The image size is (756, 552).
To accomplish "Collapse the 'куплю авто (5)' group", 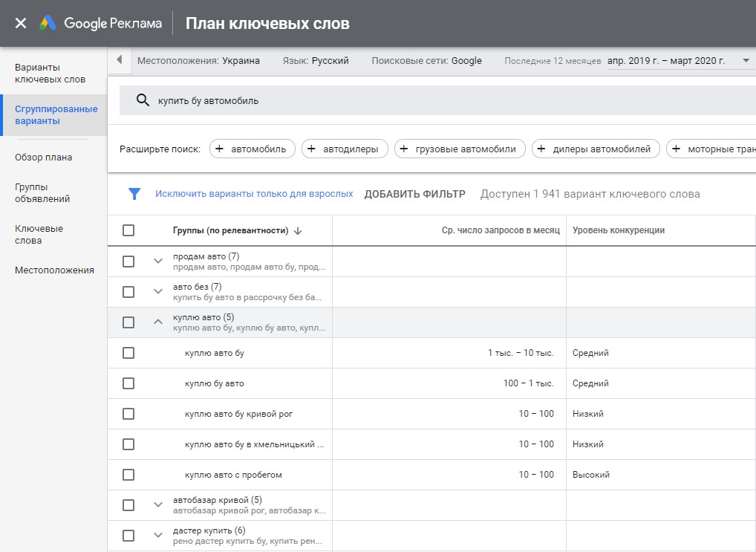I will [157, 322].
